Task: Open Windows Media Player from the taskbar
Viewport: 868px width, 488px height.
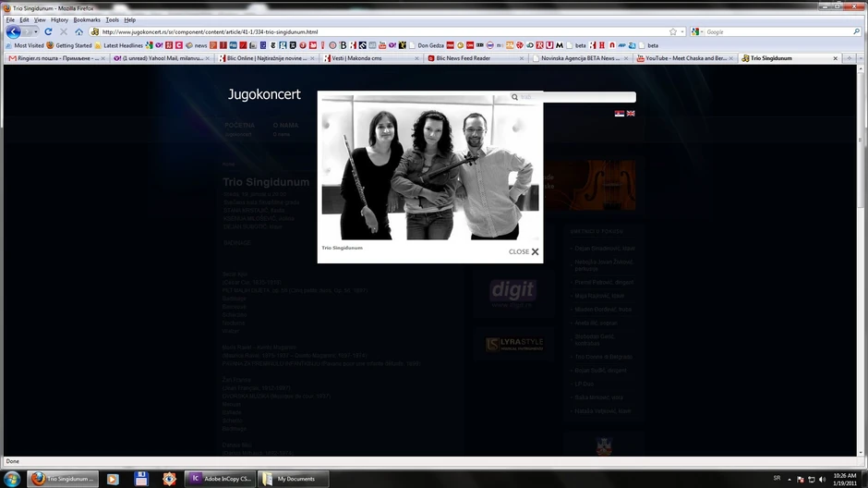Action: tap(113, 479)
